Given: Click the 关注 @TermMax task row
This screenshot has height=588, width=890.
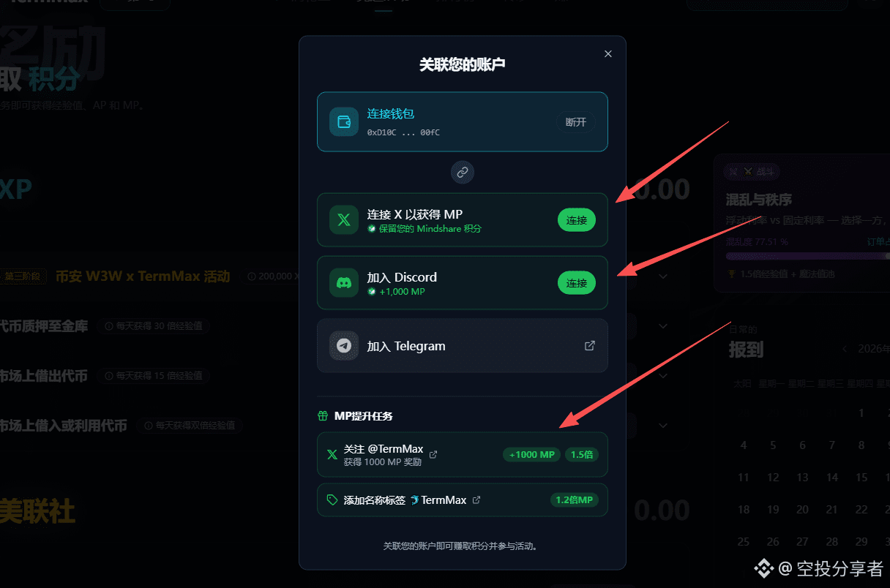Looking at the screenshot, I should point(463,454).
